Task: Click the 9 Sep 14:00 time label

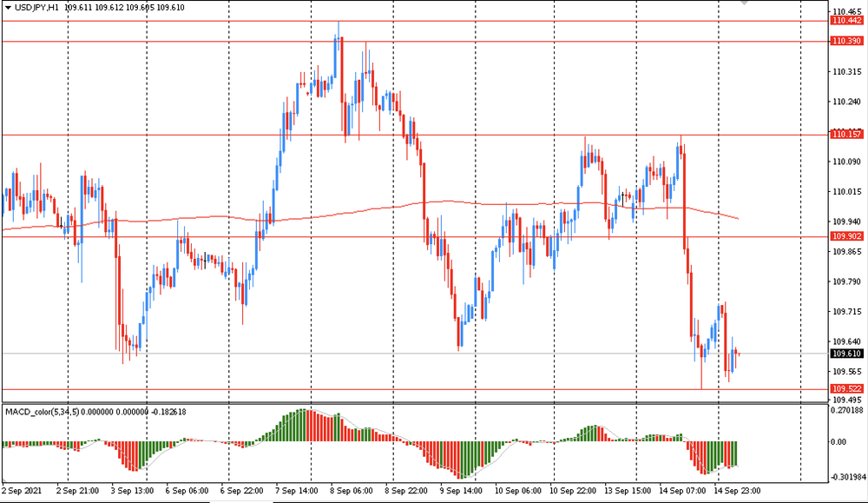Action: coord(461,491)
